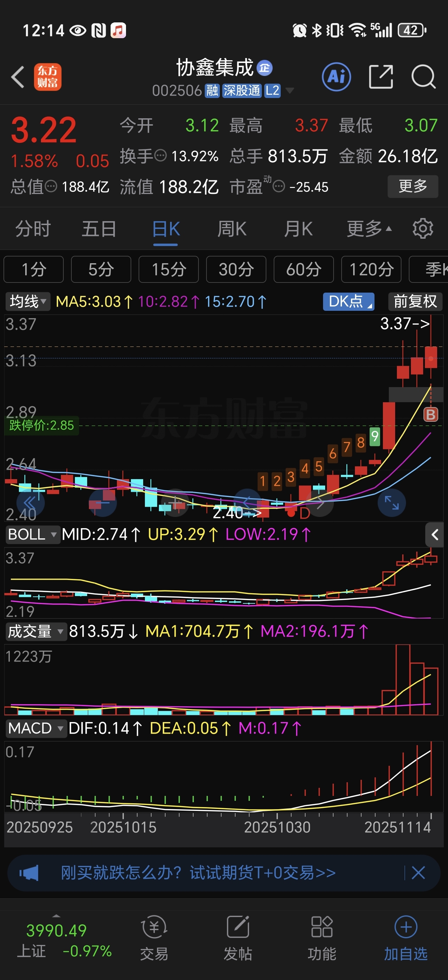
Task: Tap the 总值 info icon
Action: click(x=51, y=187)
